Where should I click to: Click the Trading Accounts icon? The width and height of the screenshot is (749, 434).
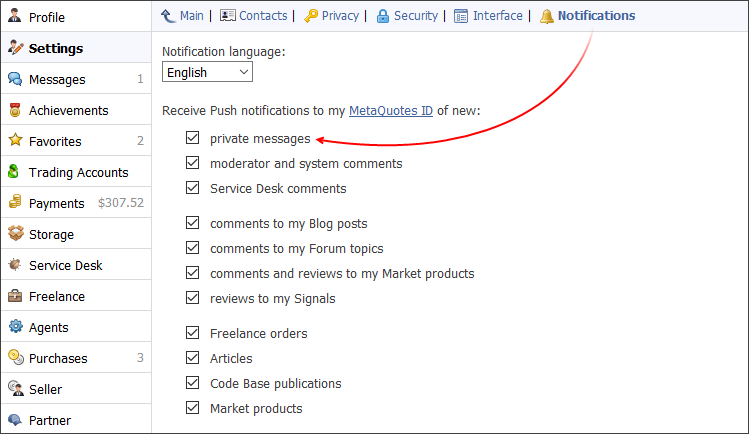coord(15,173)
